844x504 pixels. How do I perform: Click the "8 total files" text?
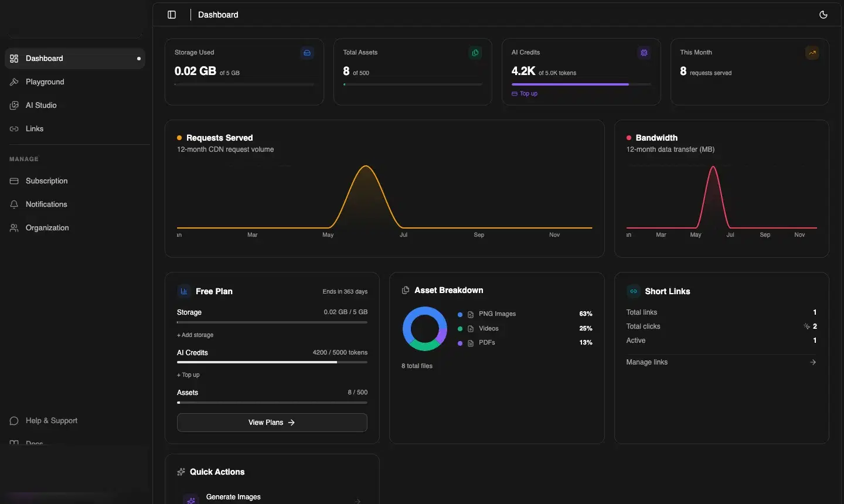point(417,366)
